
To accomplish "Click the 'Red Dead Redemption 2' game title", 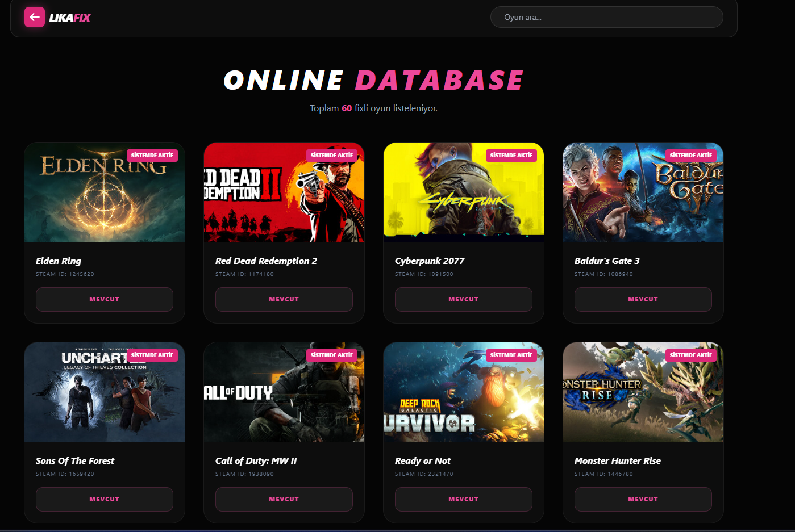I will click(267, 261).
